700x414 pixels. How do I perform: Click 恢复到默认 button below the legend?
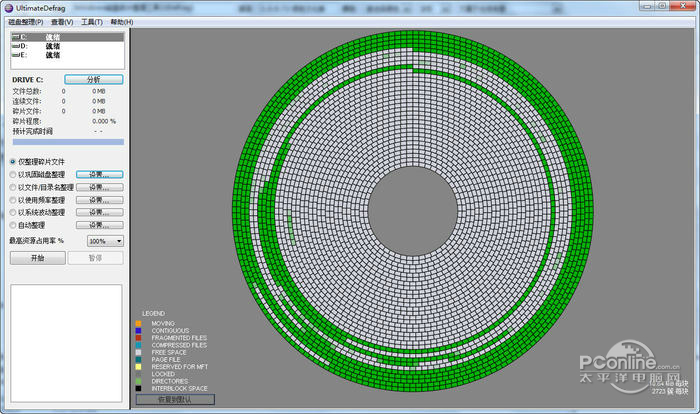175,399
